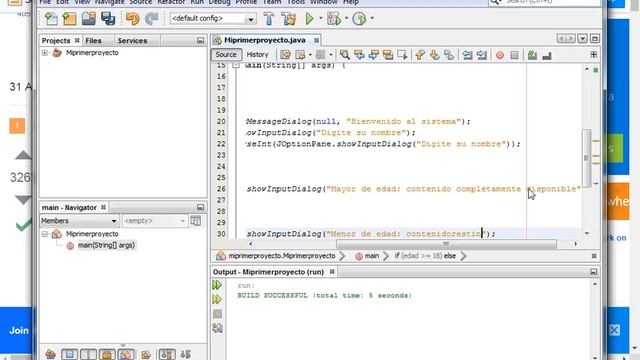Click Re-run with different parameters icon in Output
Viewport: 640px width, 360px height.
point(217,299)
